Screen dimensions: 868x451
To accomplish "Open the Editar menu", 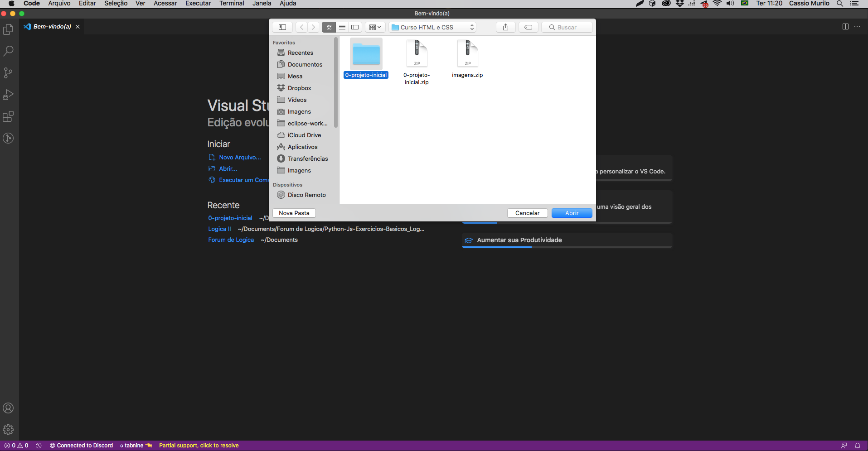I will 87,4.
